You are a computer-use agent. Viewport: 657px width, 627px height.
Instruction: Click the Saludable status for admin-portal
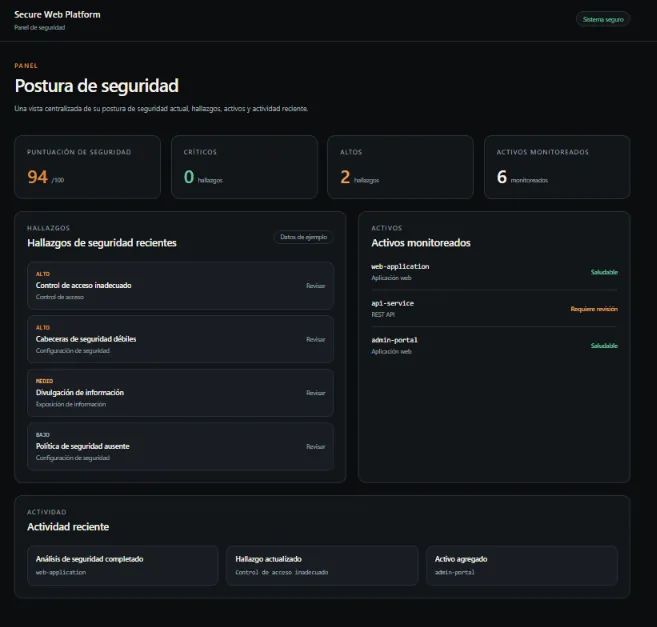click(604, 346)
